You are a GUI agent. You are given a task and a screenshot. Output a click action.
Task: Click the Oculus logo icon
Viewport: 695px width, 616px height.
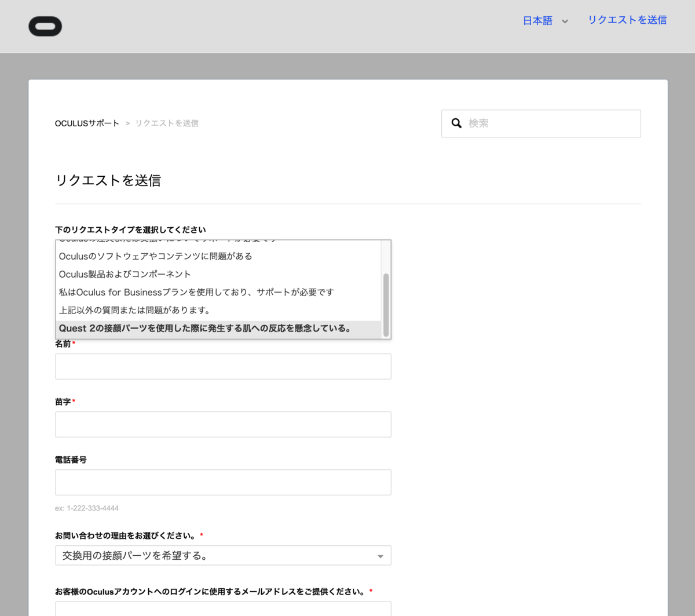45,26
